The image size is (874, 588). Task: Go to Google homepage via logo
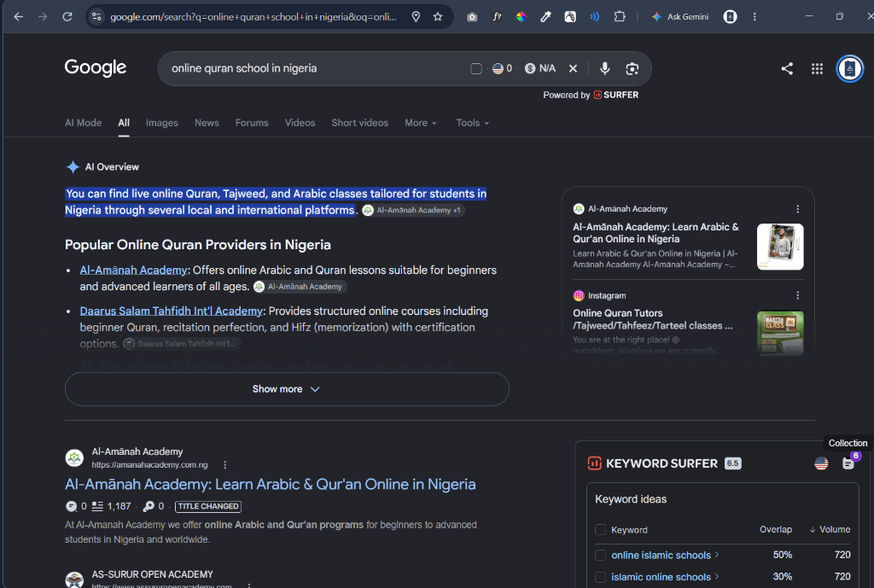coord(96,68)
